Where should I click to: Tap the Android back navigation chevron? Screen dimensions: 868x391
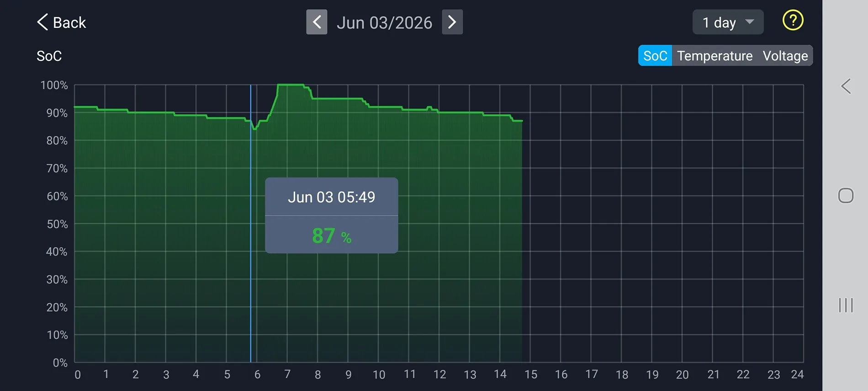[x=846, y=86]
